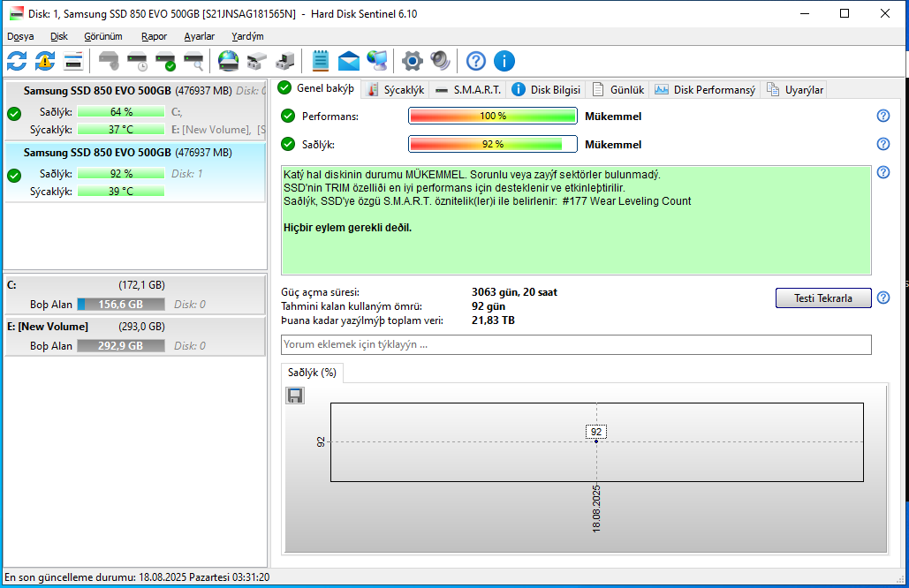Image resolution: width=909 pixels, height=588 pixels.
Task: Click the second grey hardware device icon
Action: click(284, 61)
